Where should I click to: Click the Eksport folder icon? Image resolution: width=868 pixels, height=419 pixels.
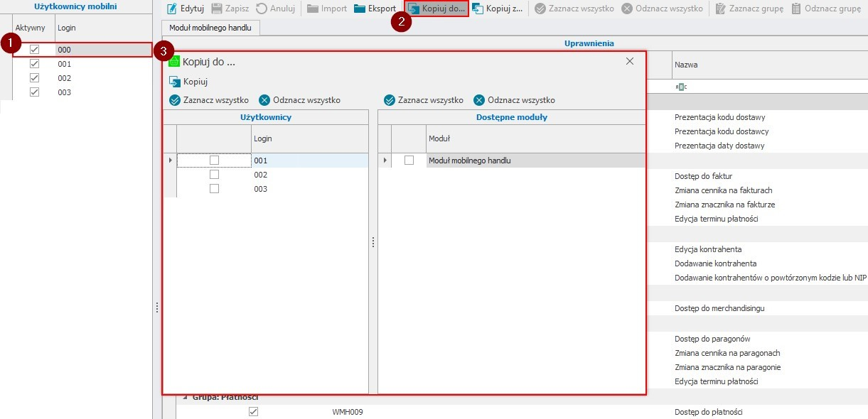coord(360,9)
